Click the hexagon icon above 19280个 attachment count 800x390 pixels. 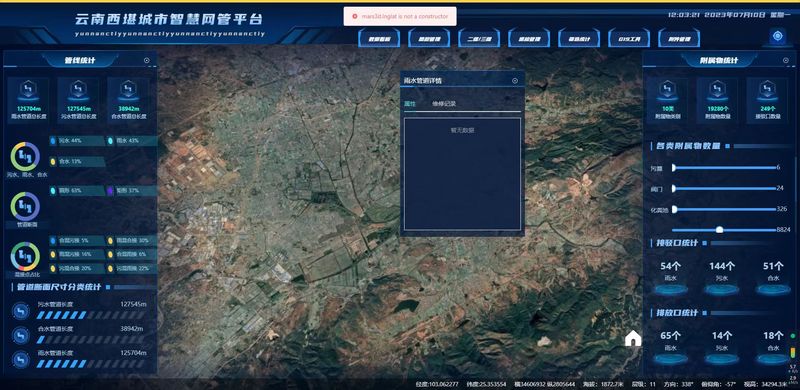tap(717, 90)
